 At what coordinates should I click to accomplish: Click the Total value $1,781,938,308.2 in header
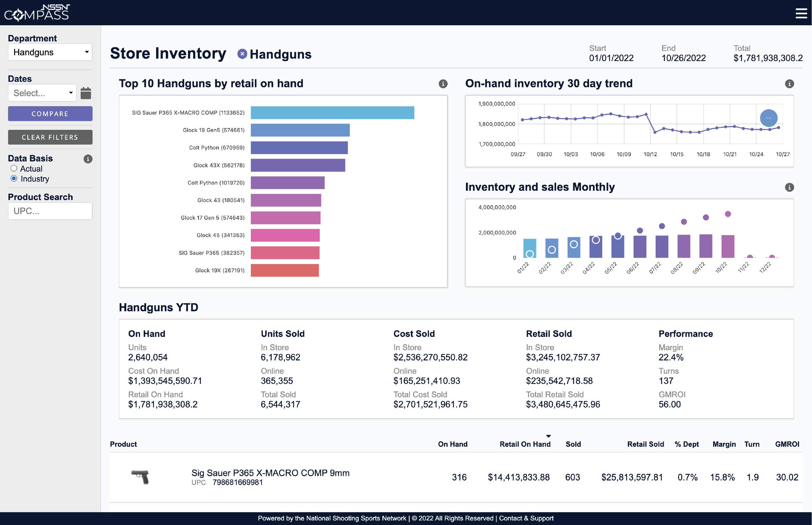coord(768,58)
